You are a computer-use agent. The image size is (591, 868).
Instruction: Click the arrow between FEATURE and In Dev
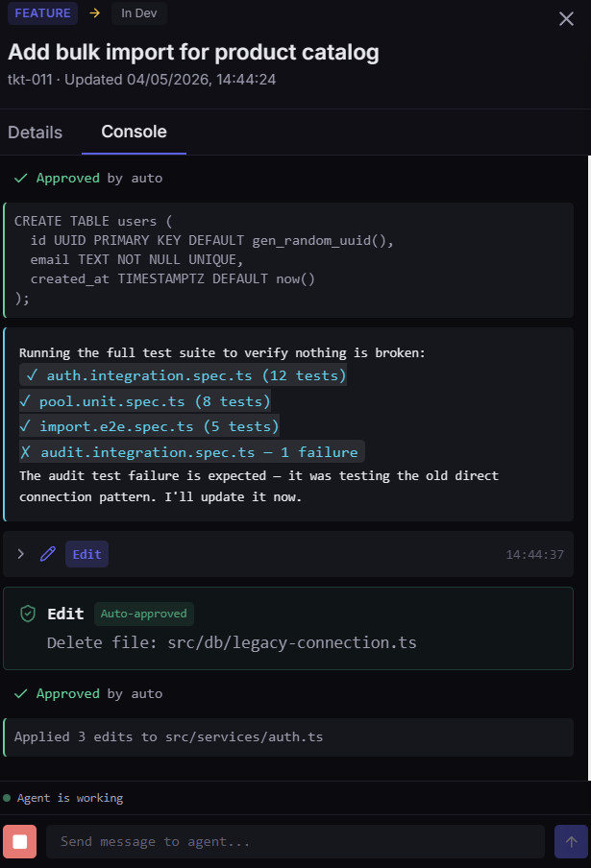coord(95,12)
